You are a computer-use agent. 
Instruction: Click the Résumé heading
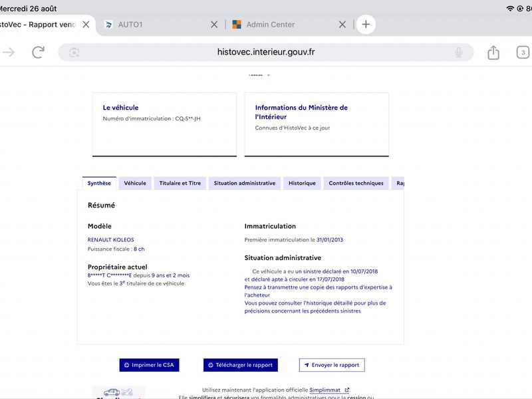click(101, 205)
